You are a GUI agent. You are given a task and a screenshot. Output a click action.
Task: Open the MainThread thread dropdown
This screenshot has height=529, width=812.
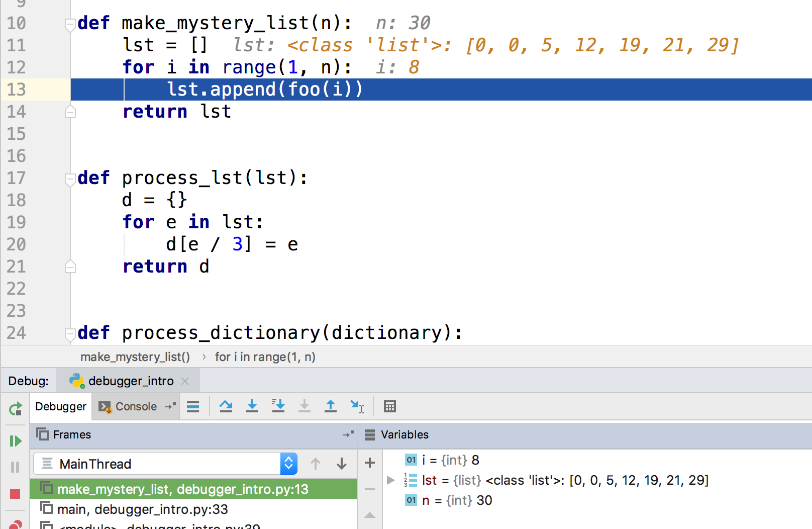tap(165, 464)
